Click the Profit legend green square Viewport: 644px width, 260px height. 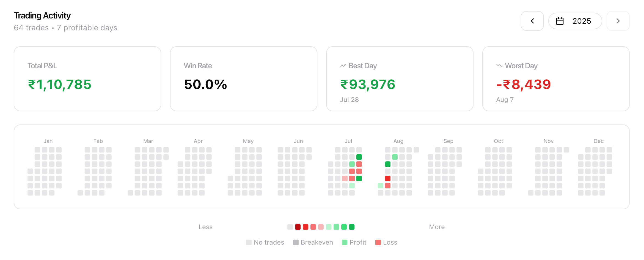coord(344,242)
